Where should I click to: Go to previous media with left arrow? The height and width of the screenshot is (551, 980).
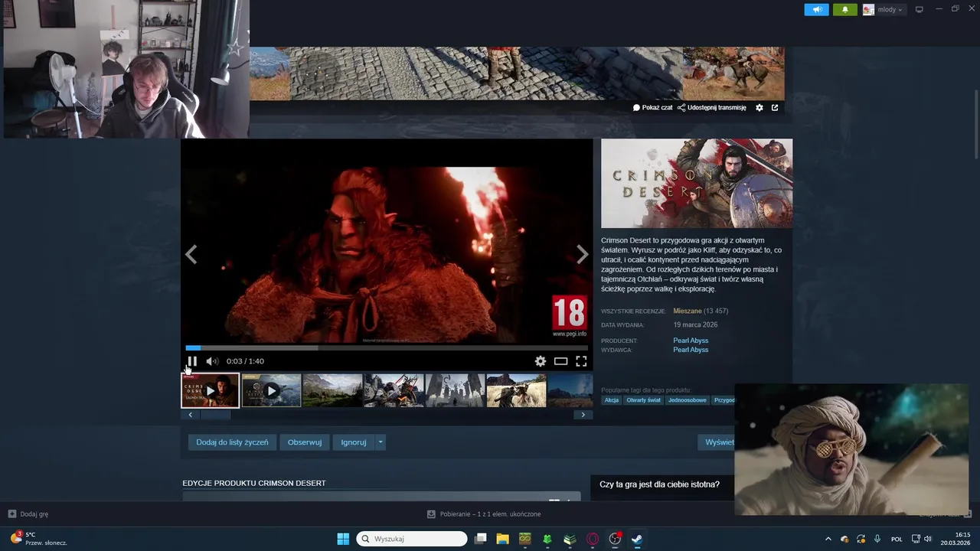191,255
